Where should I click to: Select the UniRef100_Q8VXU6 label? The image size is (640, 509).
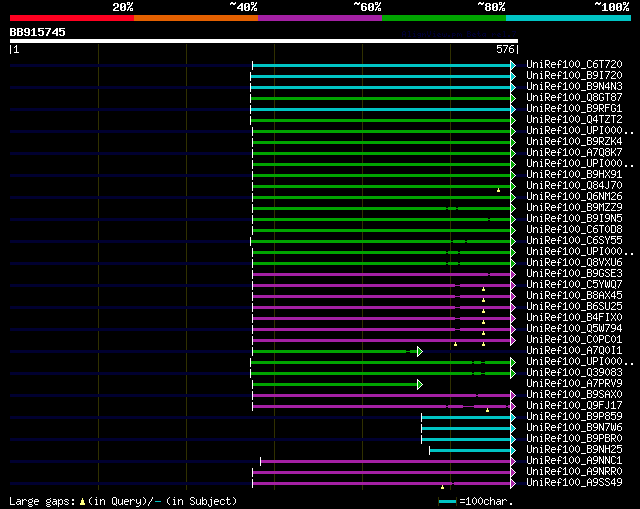coord(574,262)
